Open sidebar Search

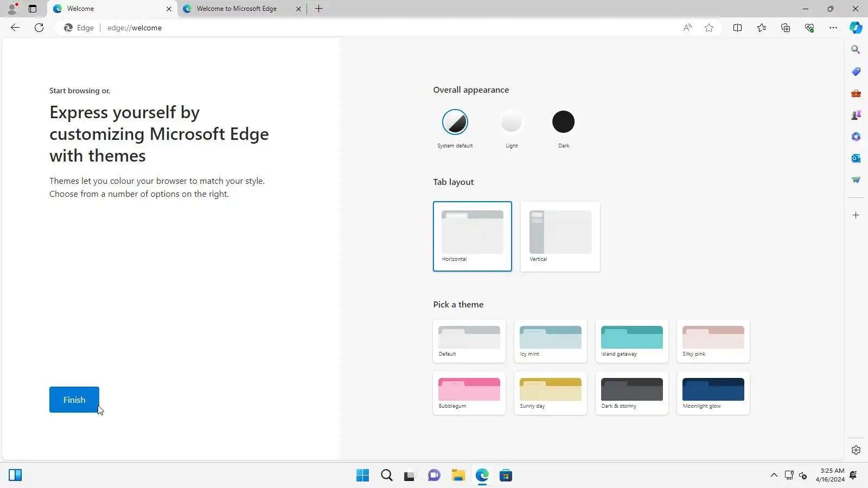tap(856, 50)
